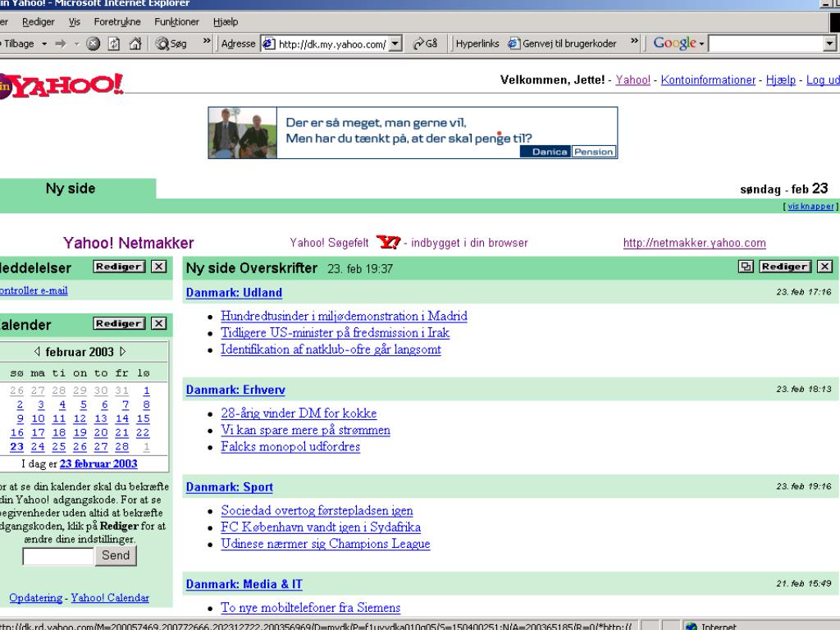Read Hundredtusinder i miljødemonstration i Madrid article
Viewport: 840px width, 630px height.
tap(344, 316)
